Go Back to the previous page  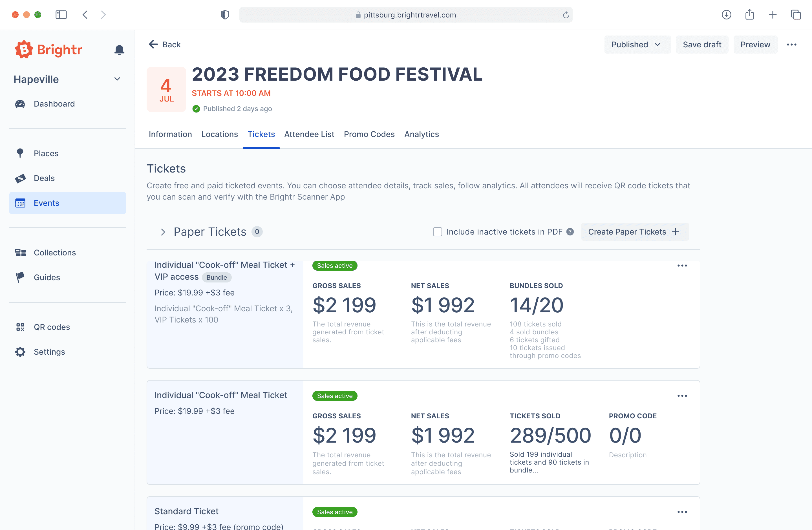164,45
